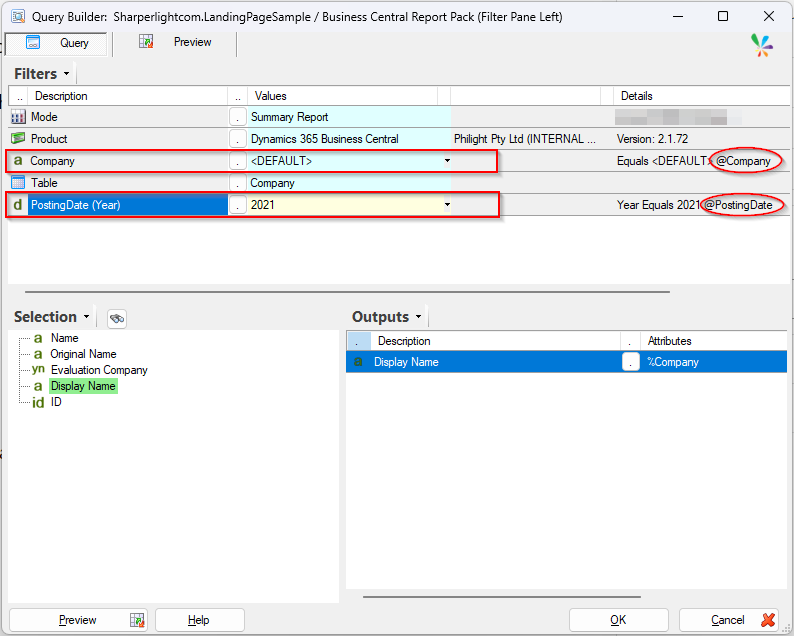794x636 pixels.
Task: Click lookup button beside Mode value
Action: 237,117
